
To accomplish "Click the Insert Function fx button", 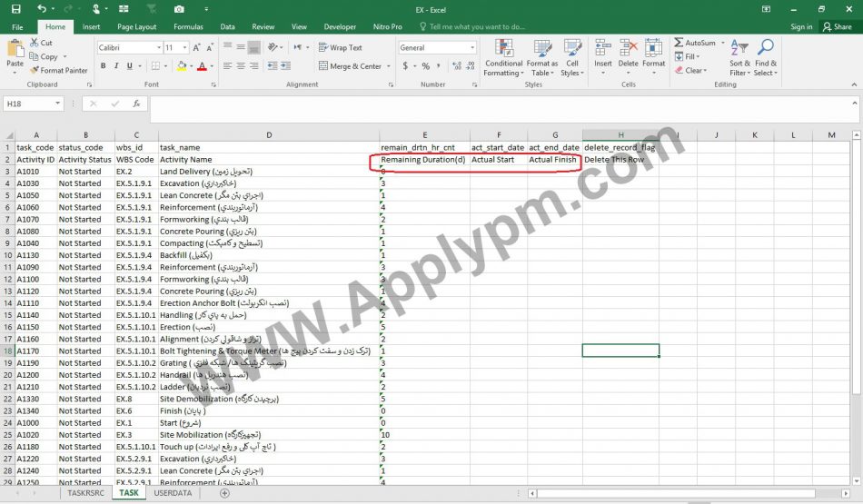I will coord(136,104).
